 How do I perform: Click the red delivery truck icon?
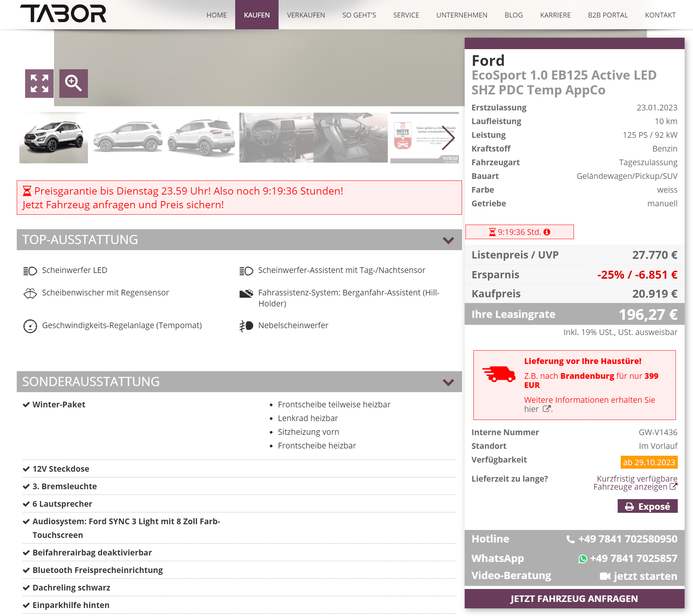point(499,374)
